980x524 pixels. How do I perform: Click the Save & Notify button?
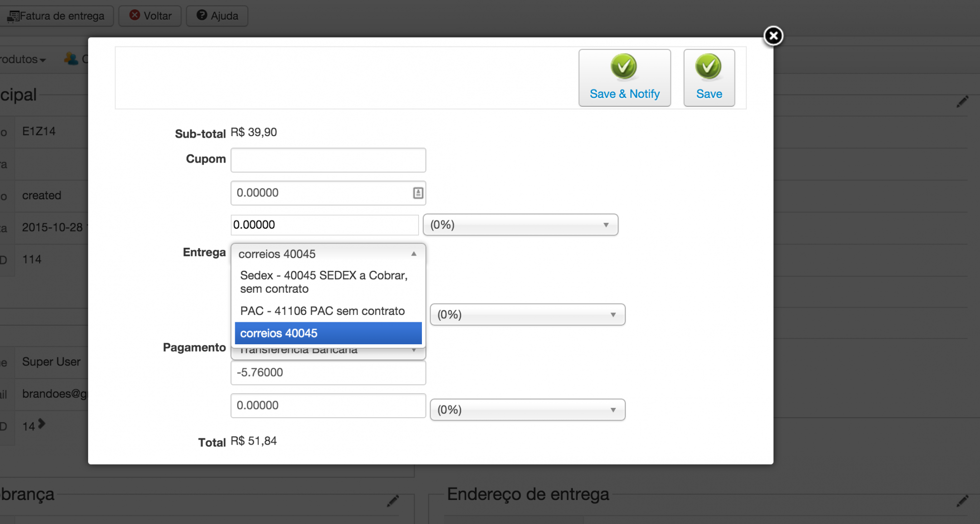(x=624, y=78)
